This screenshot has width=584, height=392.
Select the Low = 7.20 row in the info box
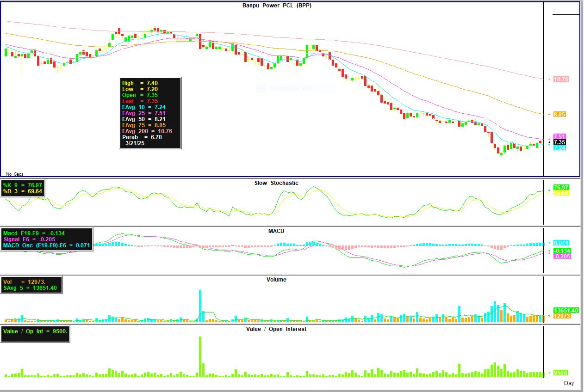pyautogui.click(x=140, y=89)
